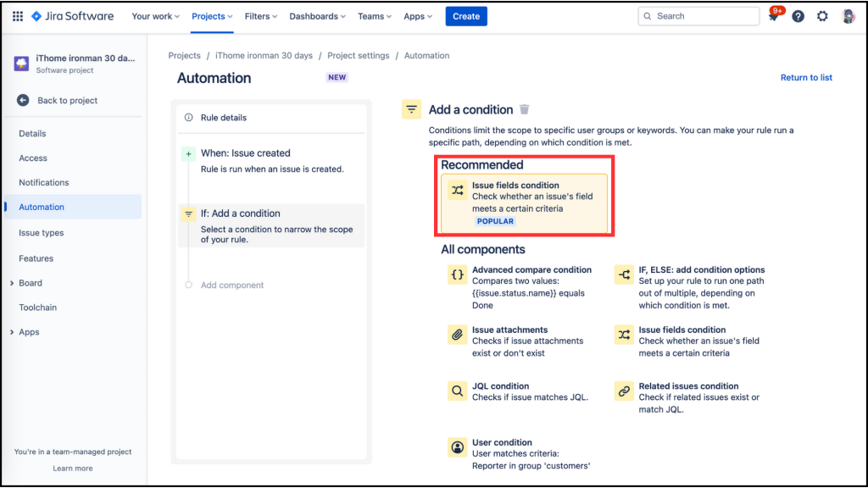Click Add component text in rule

tap(232, 285)
